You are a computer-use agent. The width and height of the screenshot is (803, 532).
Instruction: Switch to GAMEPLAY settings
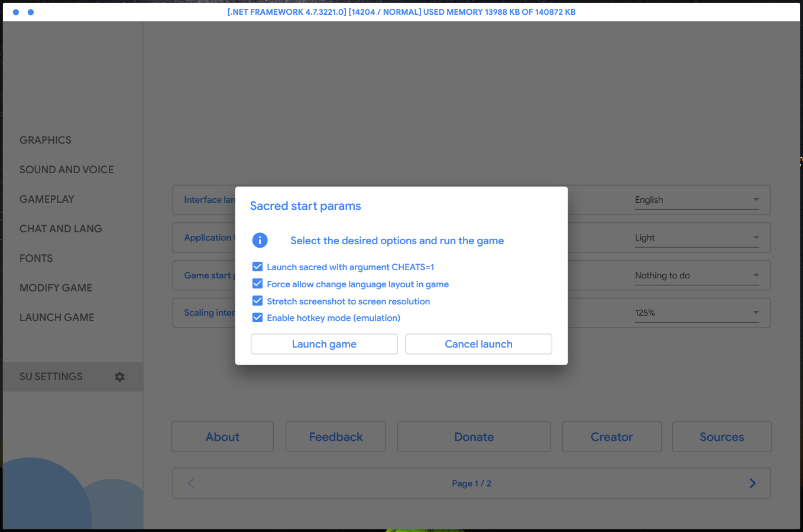[x=47, y=199]
